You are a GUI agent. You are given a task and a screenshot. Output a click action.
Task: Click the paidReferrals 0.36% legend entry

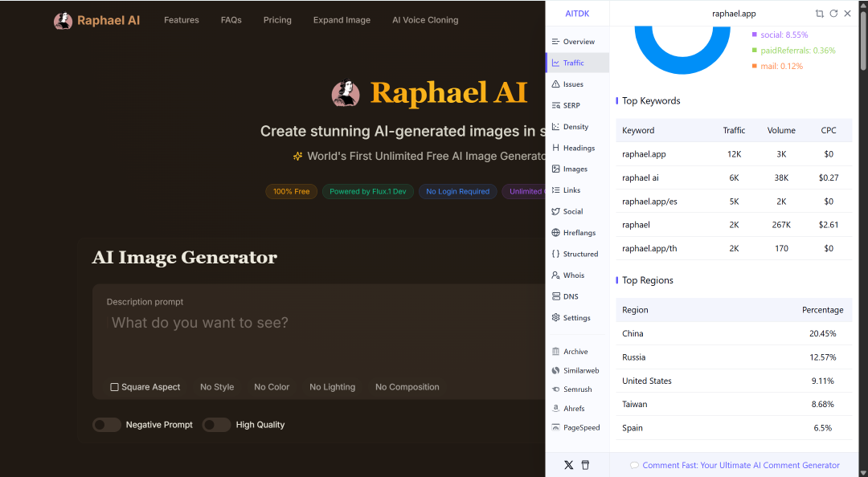click(x=794, y=51)
